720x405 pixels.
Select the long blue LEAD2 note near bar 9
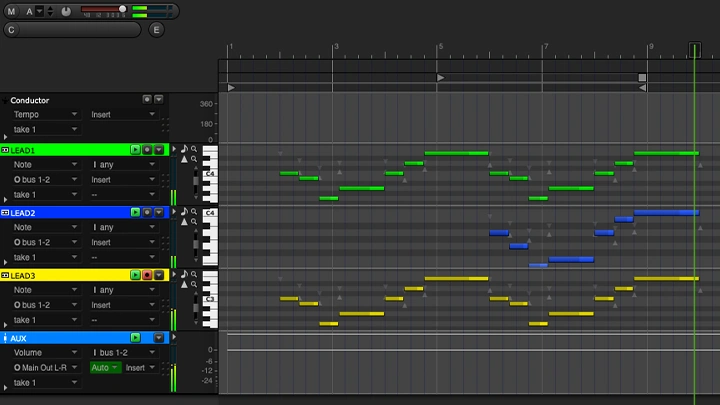(x=666, y=213)
